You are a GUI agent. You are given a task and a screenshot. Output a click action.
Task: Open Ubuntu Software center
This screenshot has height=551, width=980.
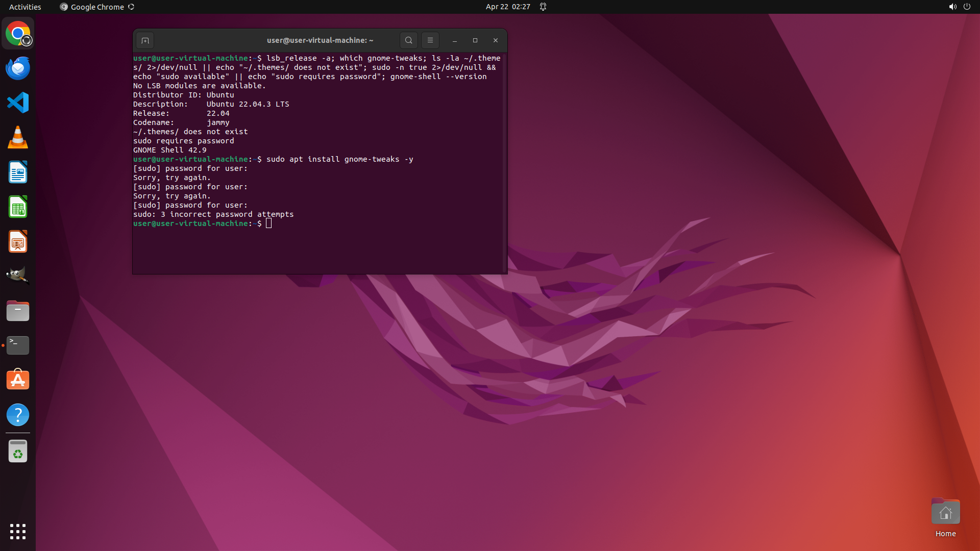point(18,380)
